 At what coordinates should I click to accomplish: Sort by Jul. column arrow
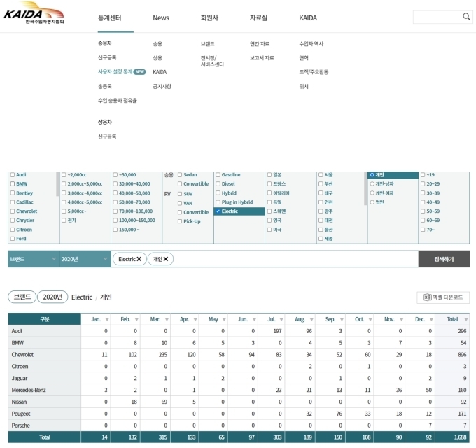pos(281,320)
